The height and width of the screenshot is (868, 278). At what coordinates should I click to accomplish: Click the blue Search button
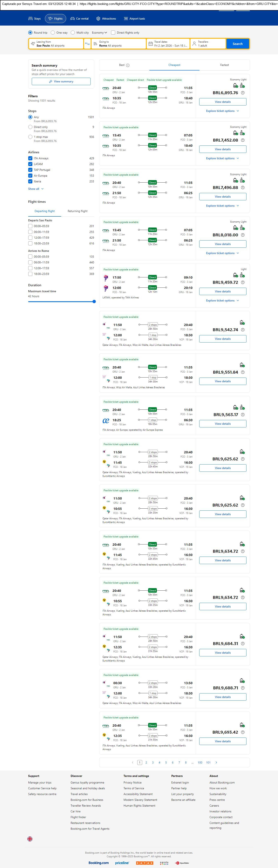238,44
